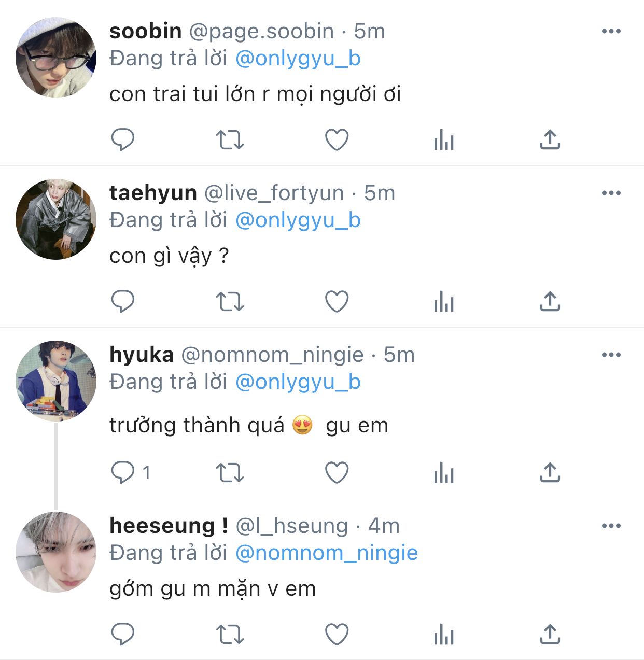Like taehyun's "con gì vậy ?" tweet
The width and height of the screenshot is (644, 660).
[x=337, y=301]
